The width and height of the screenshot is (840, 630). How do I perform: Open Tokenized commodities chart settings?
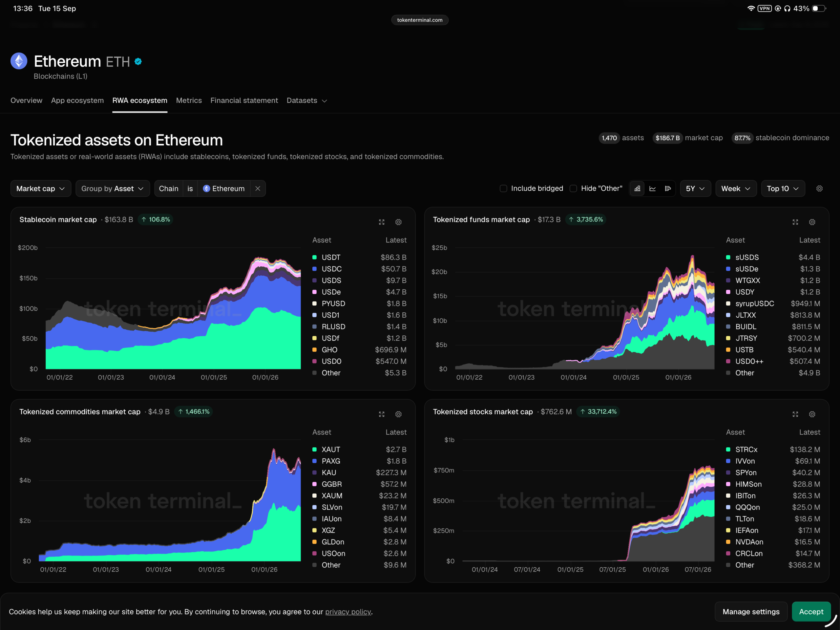398,414
